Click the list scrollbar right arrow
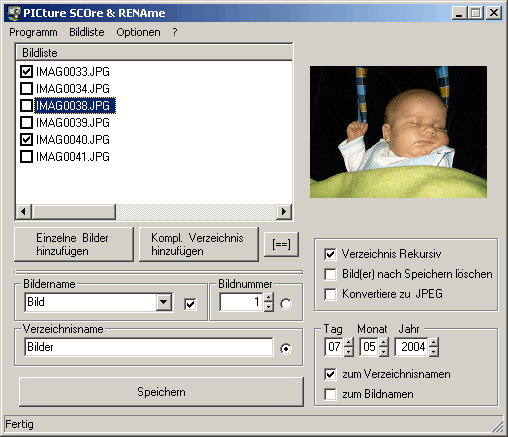Screen dimensions: 508x437 point(284,212)
